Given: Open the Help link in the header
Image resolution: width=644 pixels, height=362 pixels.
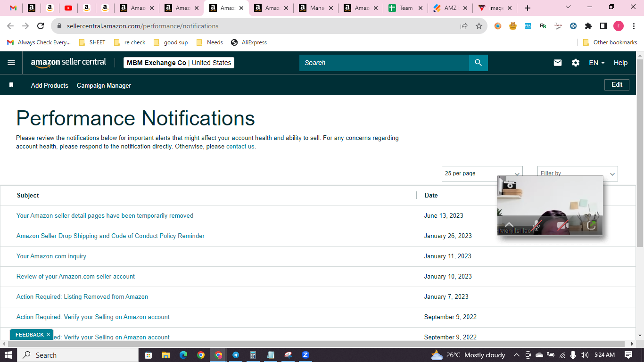Looking at the screenshot, I should tap(620, 63).
